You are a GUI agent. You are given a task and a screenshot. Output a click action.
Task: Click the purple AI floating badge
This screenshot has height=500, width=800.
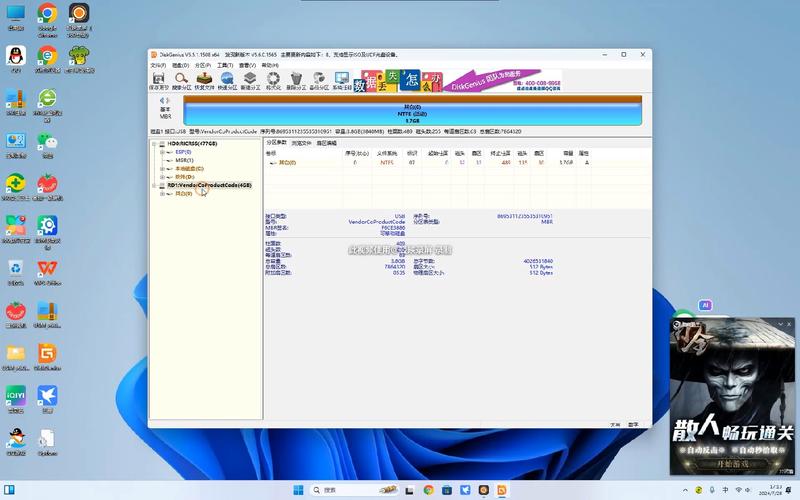tap(705, 305)
